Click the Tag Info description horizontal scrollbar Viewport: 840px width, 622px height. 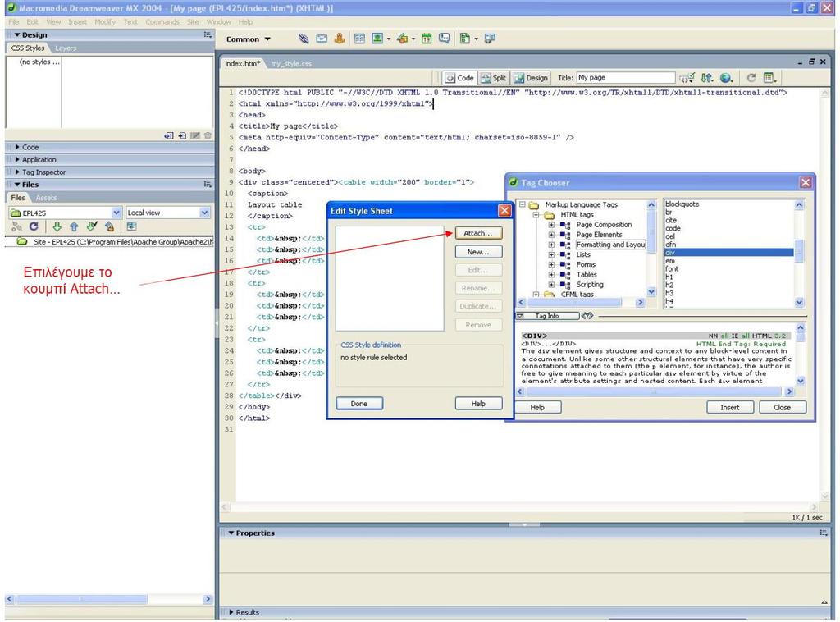654,391
